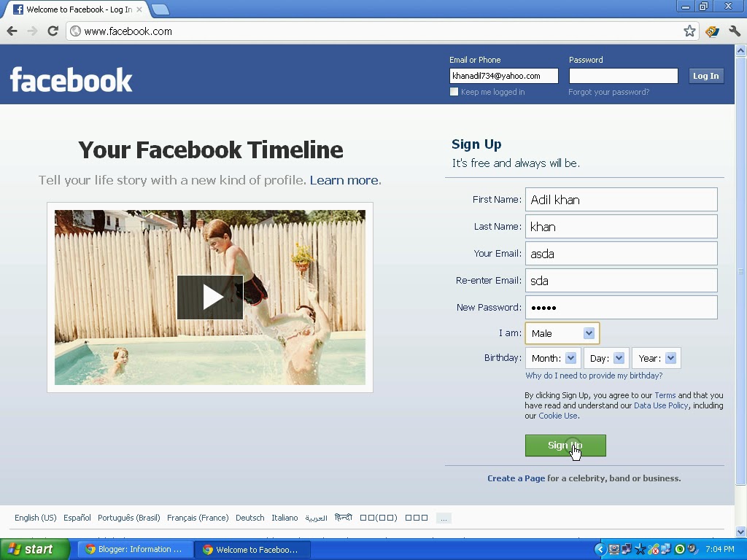747x560 pixels.
Task: Open the Cookie Use link
Action: (558, 415)
